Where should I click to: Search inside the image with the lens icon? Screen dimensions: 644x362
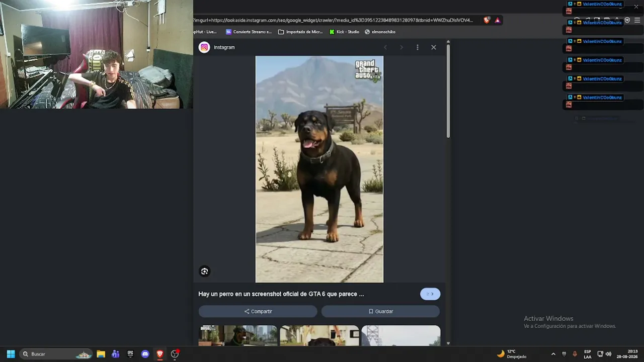[204, 271]
